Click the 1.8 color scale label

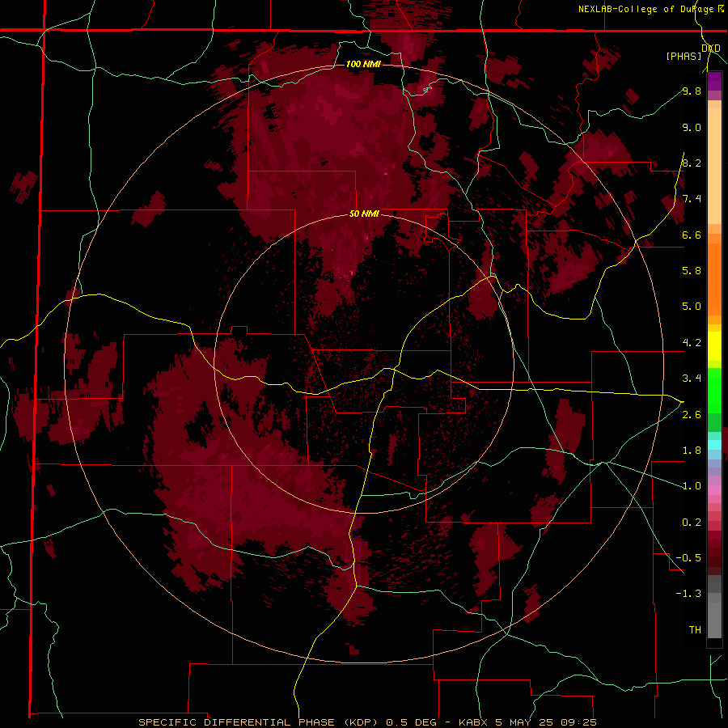pos(692,451)
